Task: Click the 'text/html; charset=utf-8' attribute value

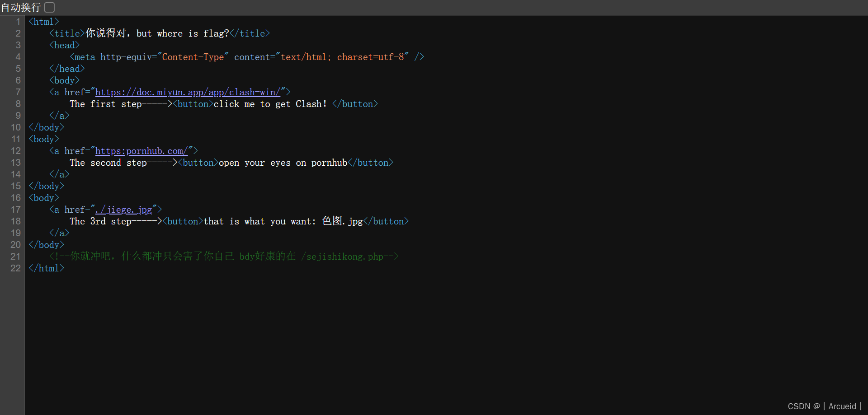Action: point(342,57)
